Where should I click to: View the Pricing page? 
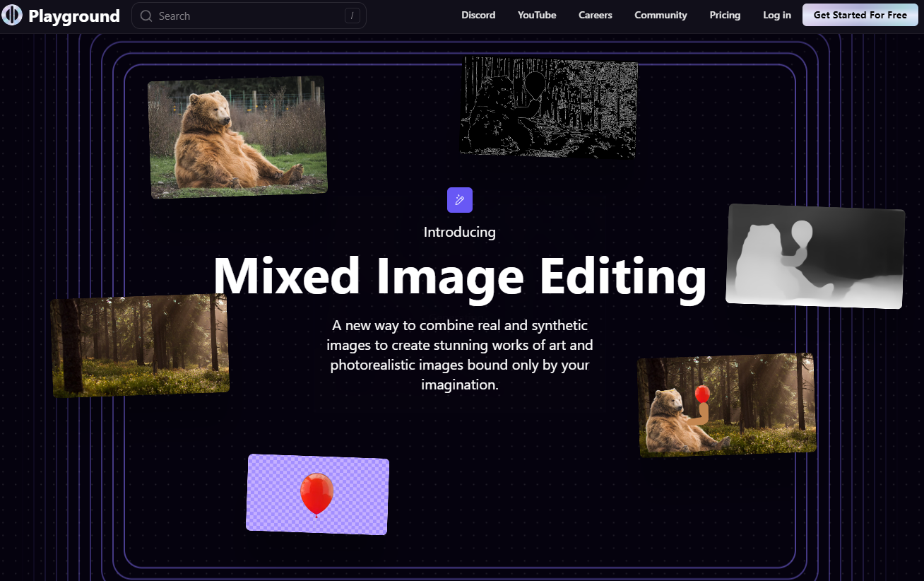pyautogui.click(x=725, y=15)
